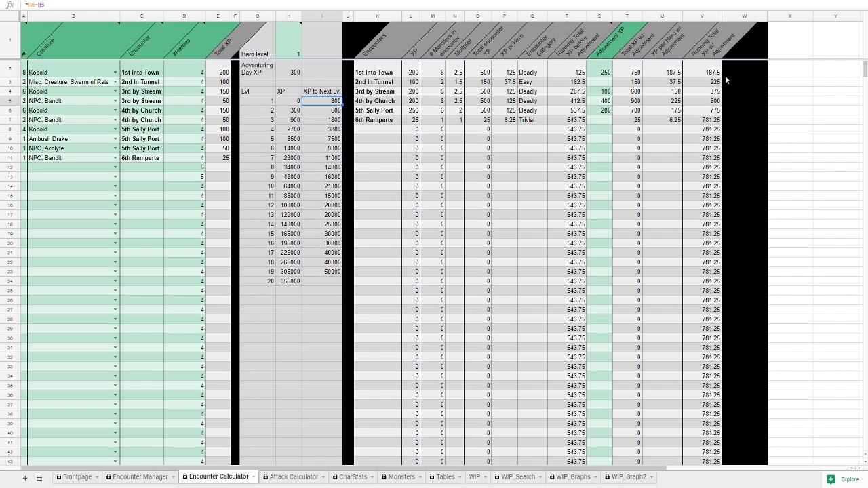The width and height of the screenshot is (868, 488).
Task: Select row 2 header
Action: pos(10,68)
